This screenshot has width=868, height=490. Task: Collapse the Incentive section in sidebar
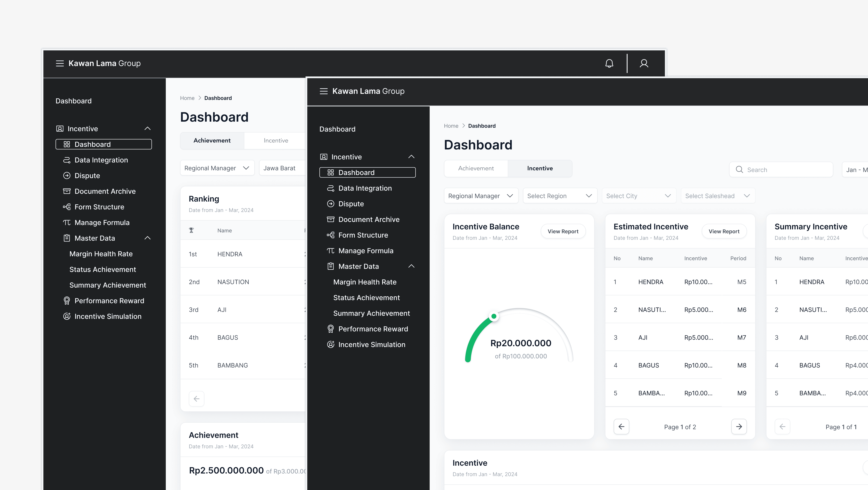[411, 156]
